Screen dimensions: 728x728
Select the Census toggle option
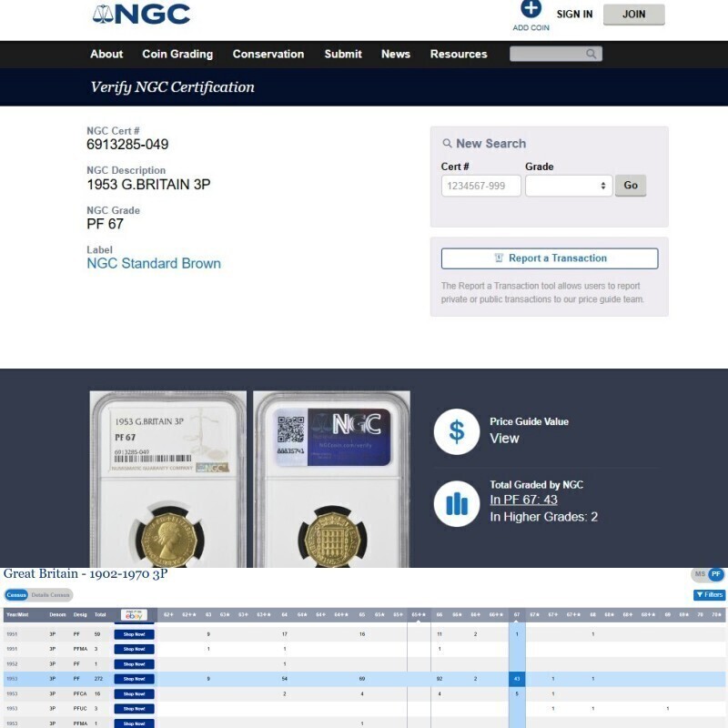[16, 595]
